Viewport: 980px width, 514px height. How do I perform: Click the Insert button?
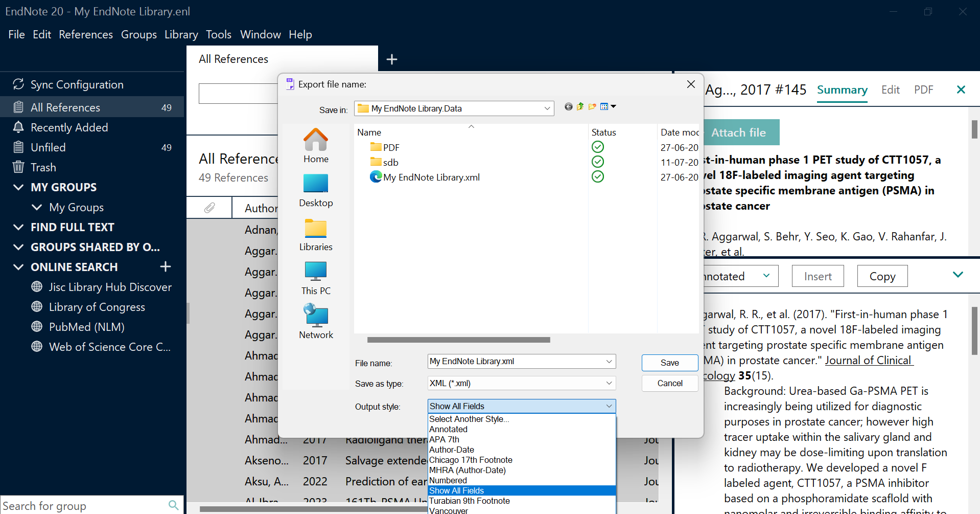click(x=818, y=276)
